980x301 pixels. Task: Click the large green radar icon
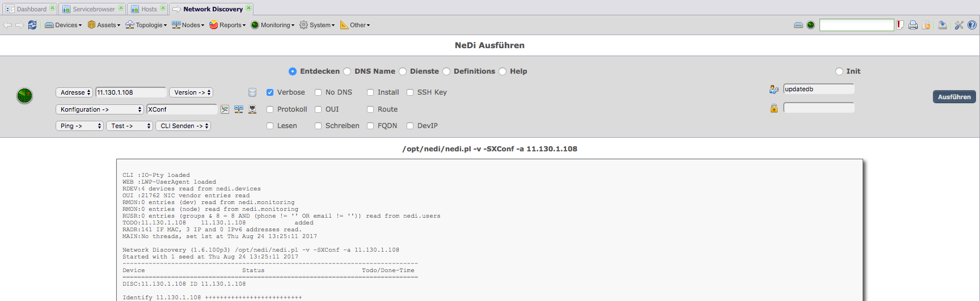pos(25,95)
